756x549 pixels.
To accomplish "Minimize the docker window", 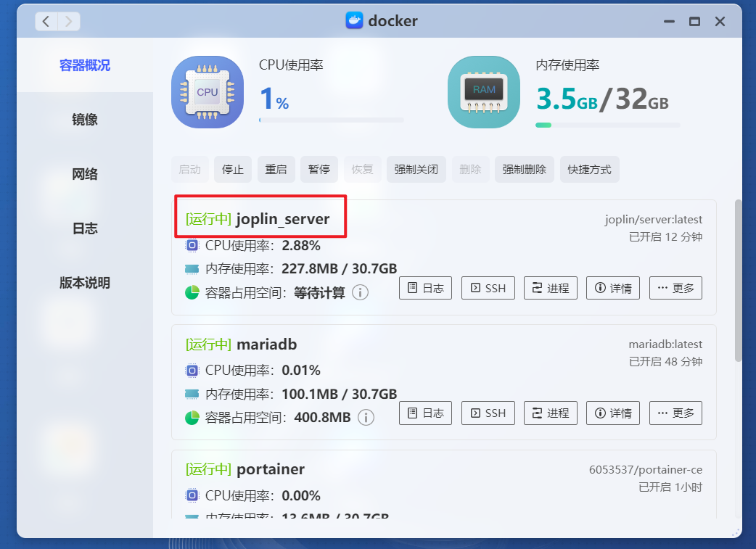I will (669, 21).
